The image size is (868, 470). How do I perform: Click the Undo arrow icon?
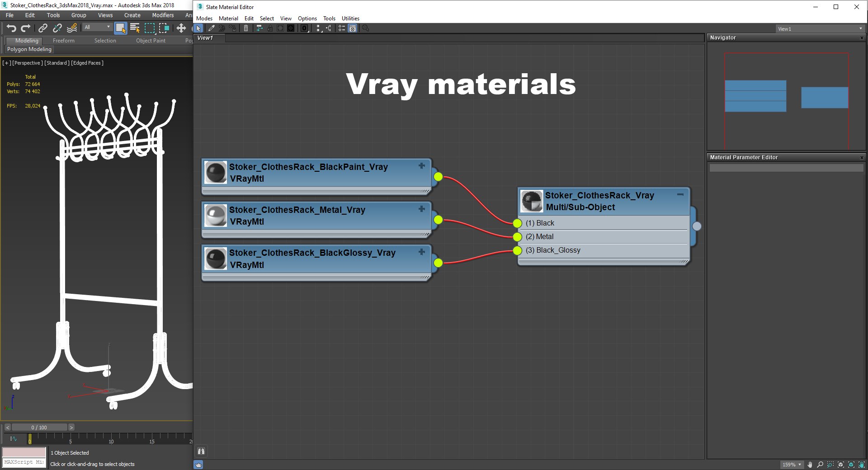pyautogui.click(x=11, y=28)
